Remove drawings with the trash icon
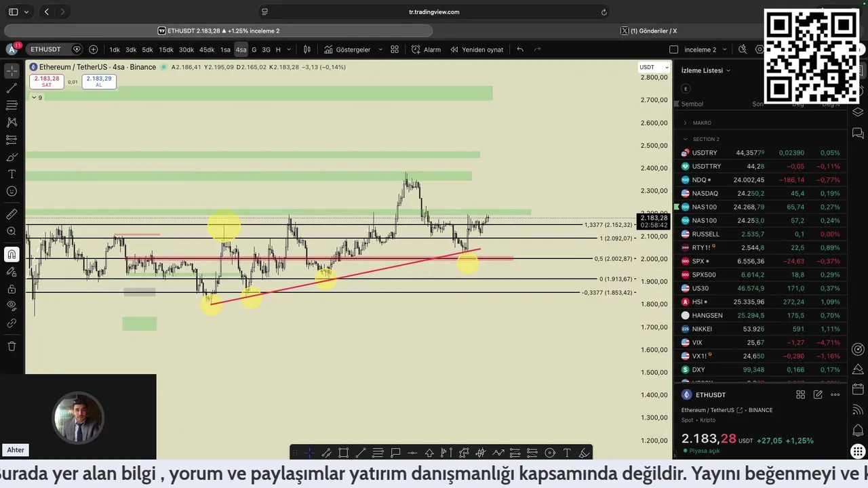868x488 pixels. point(12,346)
